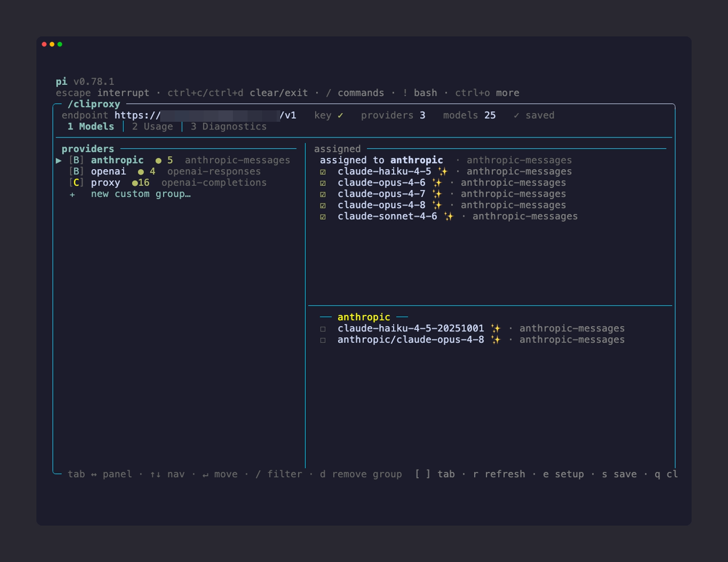Click the '! bash' hint at top
The width and height of the screenshot is (728, 562).
click(420, 93)
